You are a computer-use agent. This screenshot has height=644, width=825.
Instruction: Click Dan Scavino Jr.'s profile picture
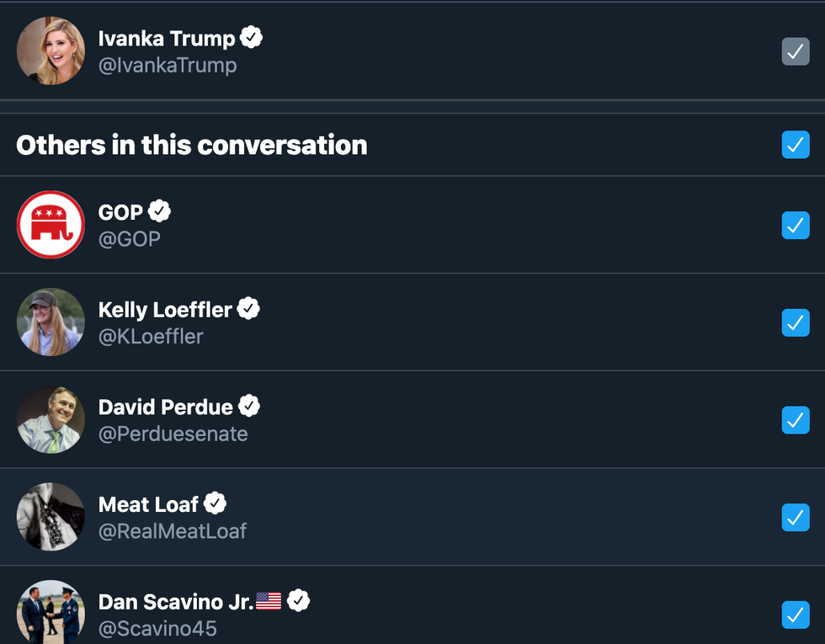(x=51, y=613)
